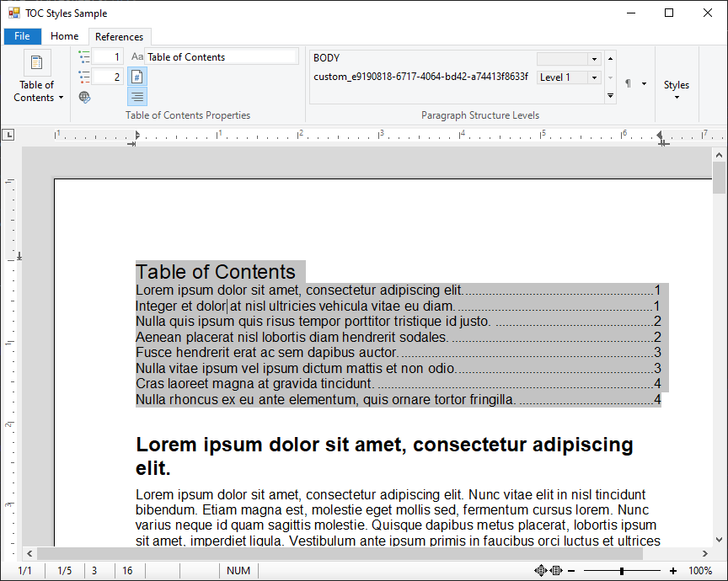Click the line number 3 in status bar
This screenshot has height=581, width=728.
coord(94,571)
